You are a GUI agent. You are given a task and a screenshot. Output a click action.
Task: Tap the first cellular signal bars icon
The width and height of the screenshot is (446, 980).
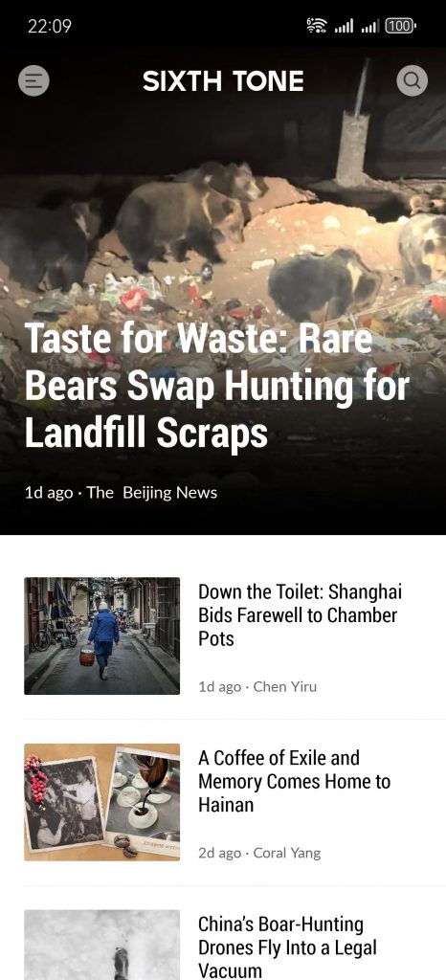tap(345, 26)
